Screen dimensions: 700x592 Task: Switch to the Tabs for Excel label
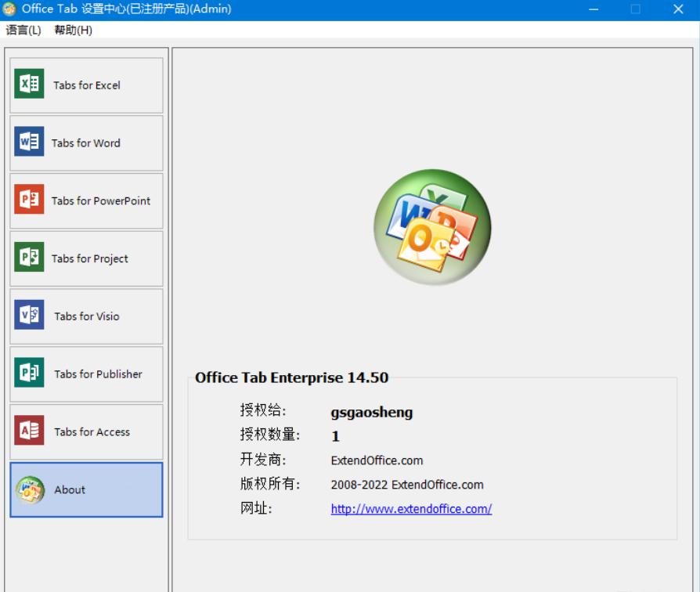pyautogui.click(x=87, y=85)
